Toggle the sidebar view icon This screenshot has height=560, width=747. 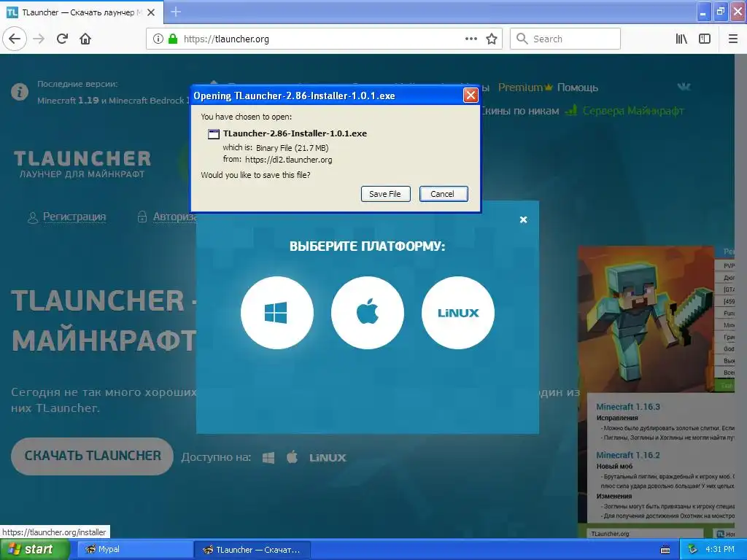(705, 39)
